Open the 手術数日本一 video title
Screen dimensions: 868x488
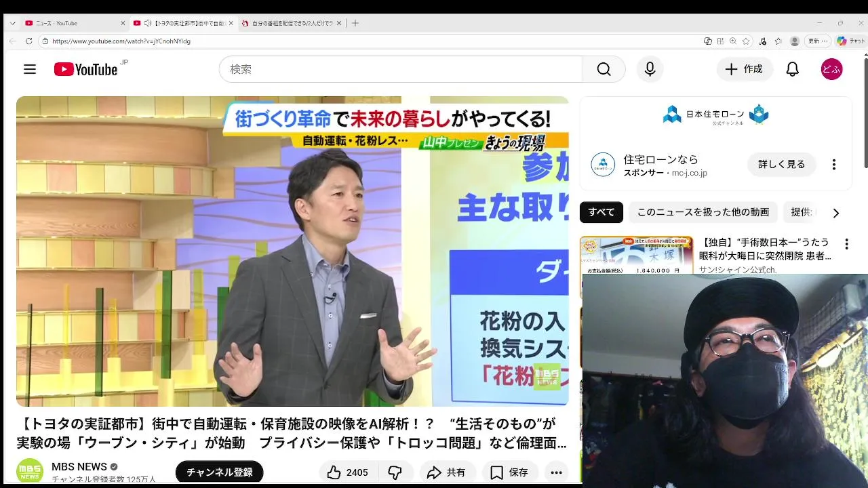[765, 249]
